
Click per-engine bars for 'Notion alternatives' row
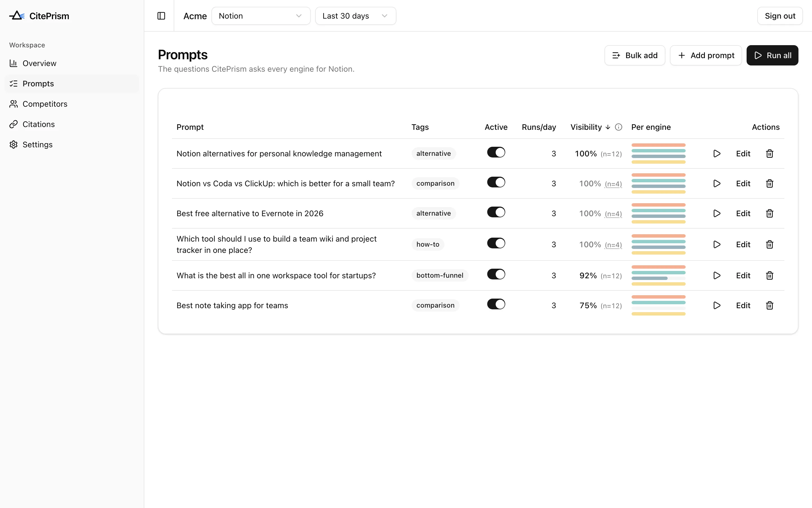pos(658,154)
